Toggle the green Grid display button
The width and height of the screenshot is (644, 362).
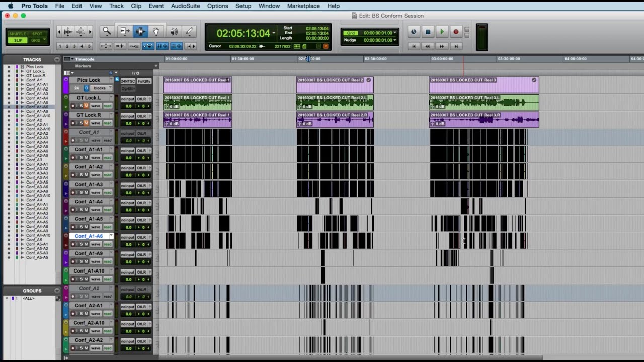point(351,33)
